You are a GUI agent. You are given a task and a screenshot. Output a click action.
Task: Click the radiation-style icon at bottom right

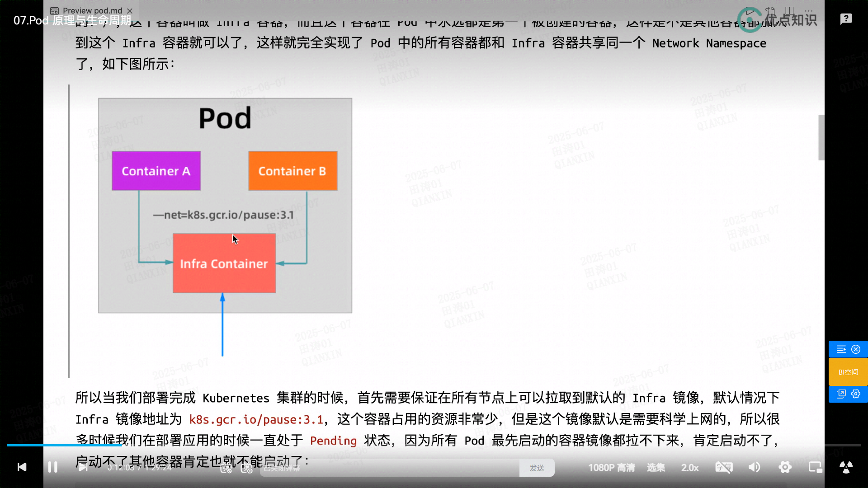846,467
